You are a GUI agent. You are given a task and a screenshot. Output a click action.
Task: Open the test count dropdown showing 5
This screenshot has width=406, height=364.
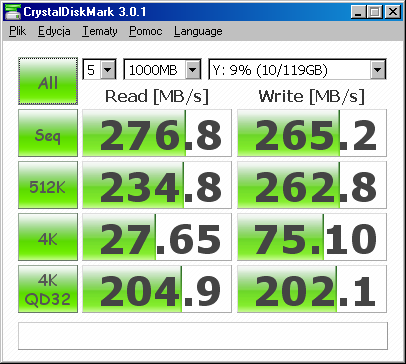99,69
